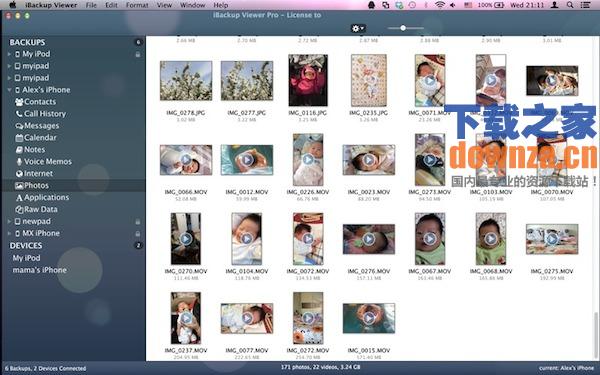The height and width of the screenshot is (375, 600).
Task: Select video thumbnail IMG_0275.MOV
Action: (x=552, y=239)
